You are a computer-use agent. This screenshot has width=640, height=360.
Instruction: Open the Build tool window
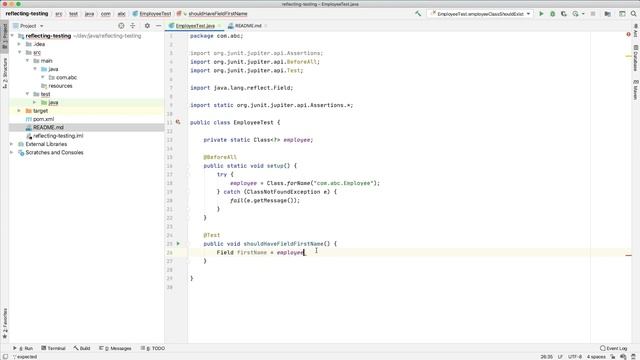point(82,348)
